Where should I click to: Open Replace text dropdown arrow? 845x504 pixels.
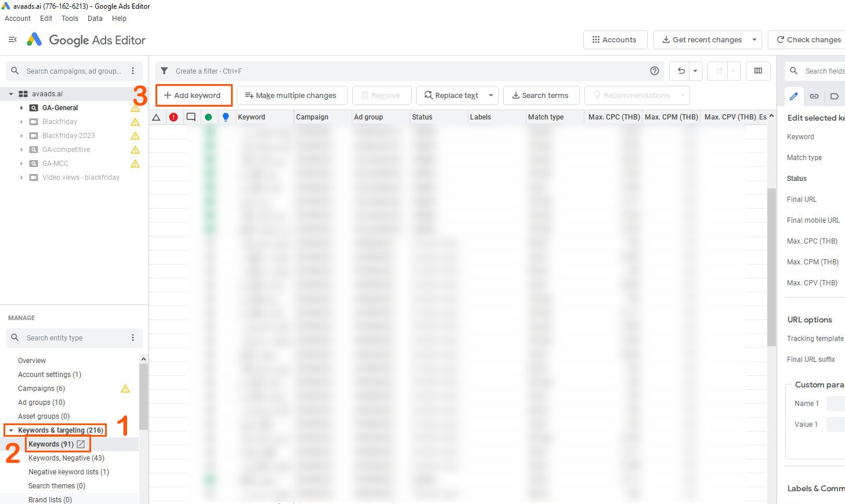coord(491,95)
